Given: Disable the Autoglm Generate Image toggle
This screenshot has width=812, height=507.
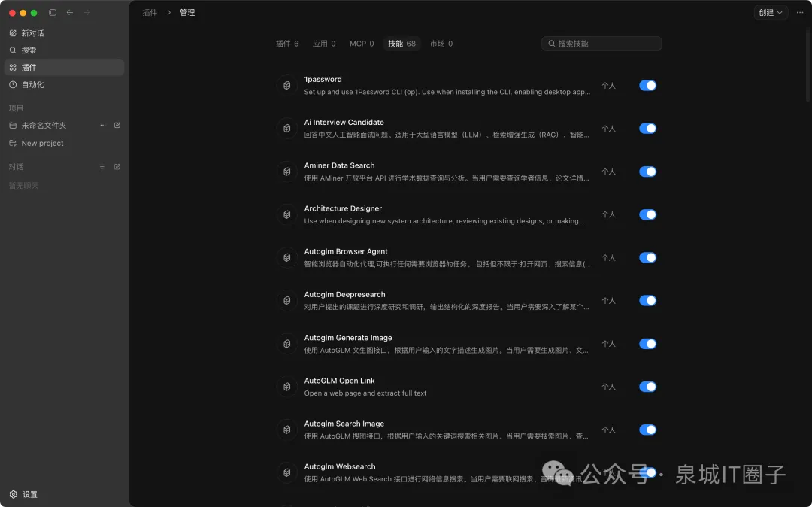Looking at the screenshot, I should [x=647, y=343].
